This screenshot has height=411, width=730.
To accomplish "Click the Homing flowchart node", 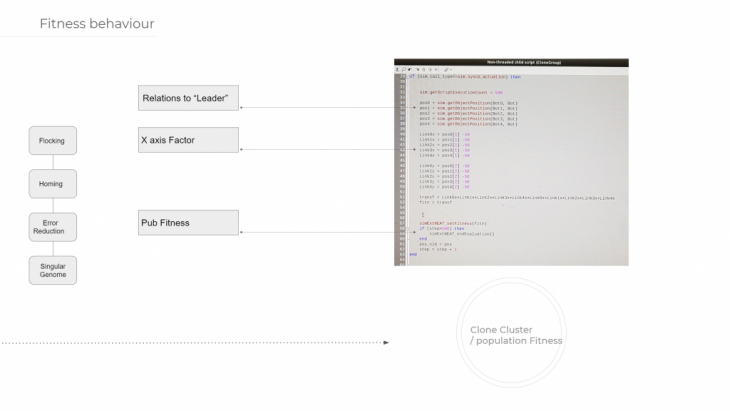I will point(51,183).
